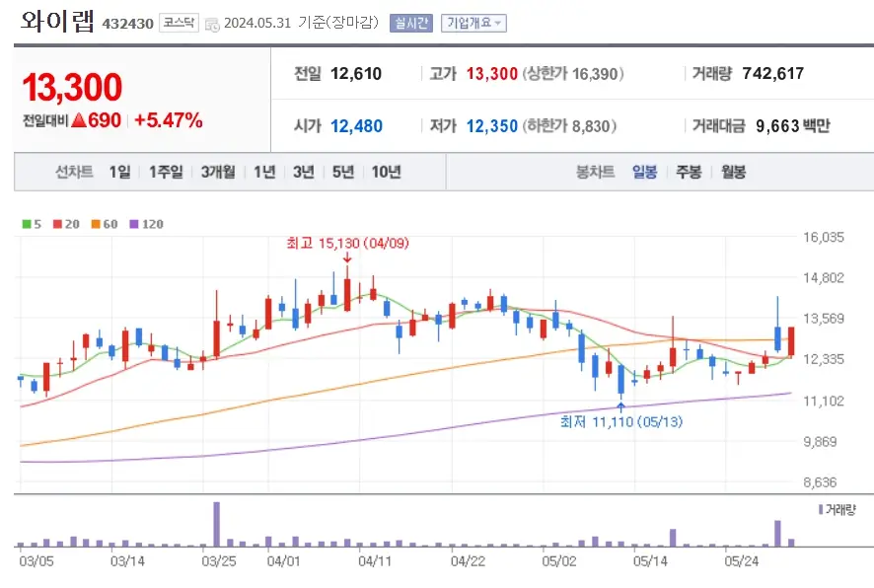Click the purple 120-day moving average swatch

[x=134, y=224]
